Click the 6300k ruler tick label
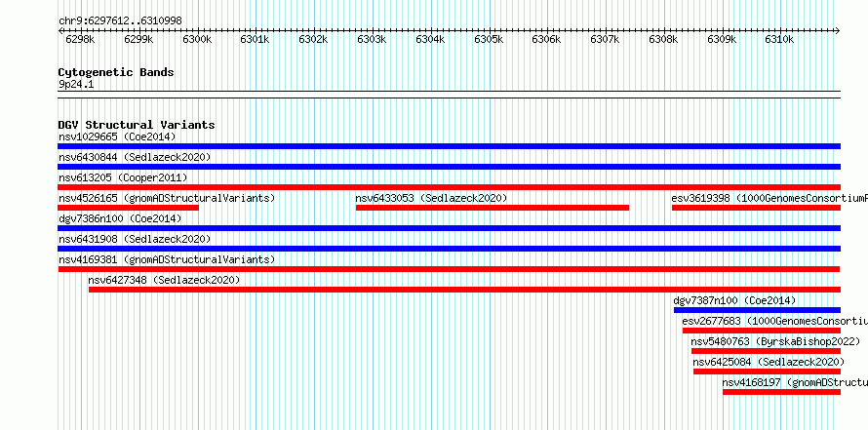 click(x=197, y=39)
